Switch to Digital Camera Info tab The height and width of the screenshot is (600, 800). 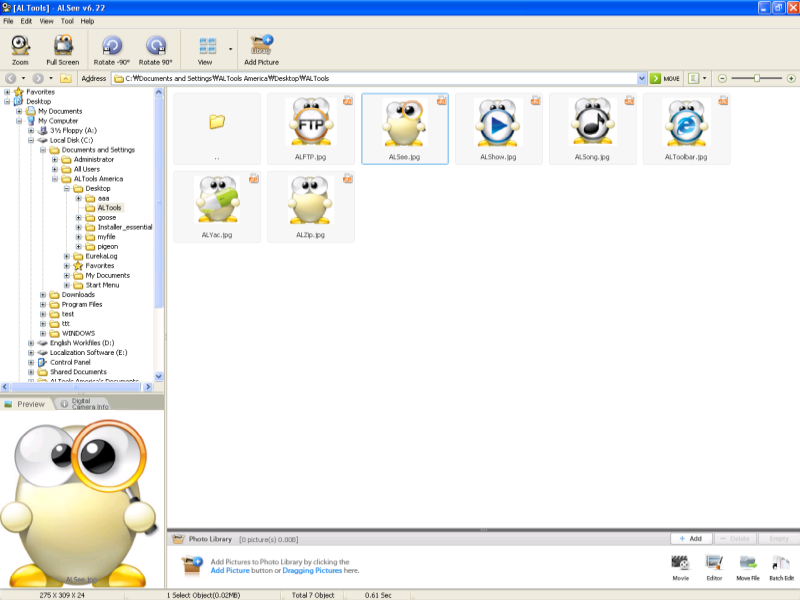click(84, 404)
